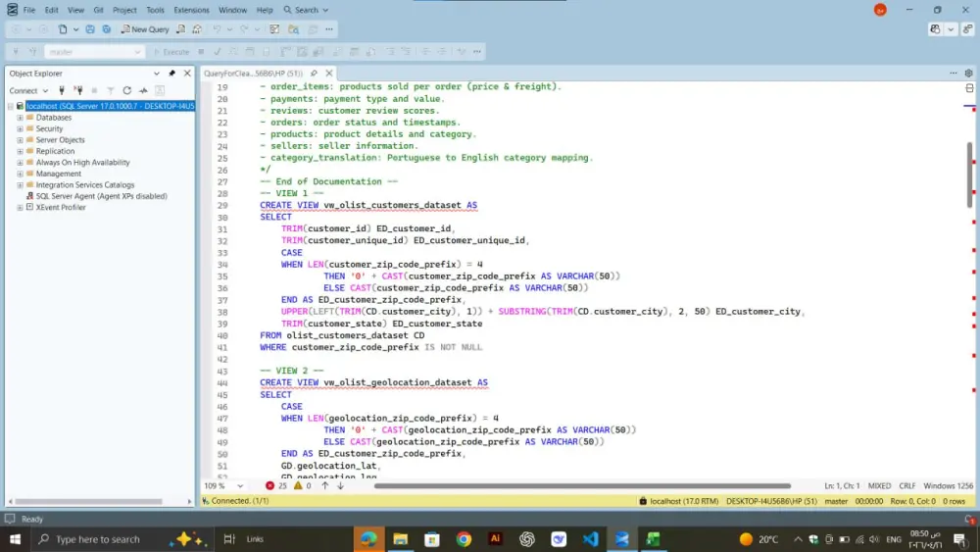The height and width of the screenshot is (552, 980).
Task: Open the New File dropdown arrow
Action: pyautogui.click(x=75, y=29)
